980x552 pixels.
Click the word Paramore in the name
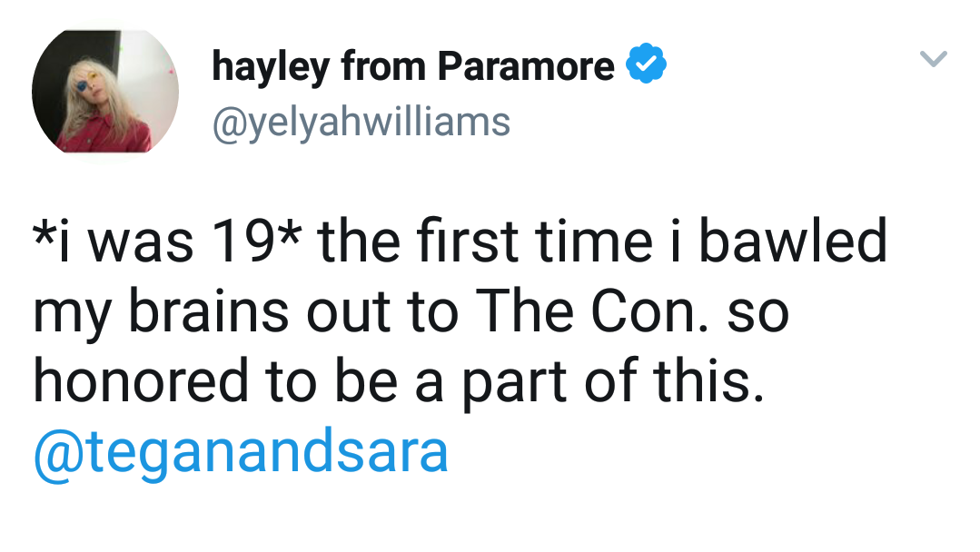click(526, 65)
